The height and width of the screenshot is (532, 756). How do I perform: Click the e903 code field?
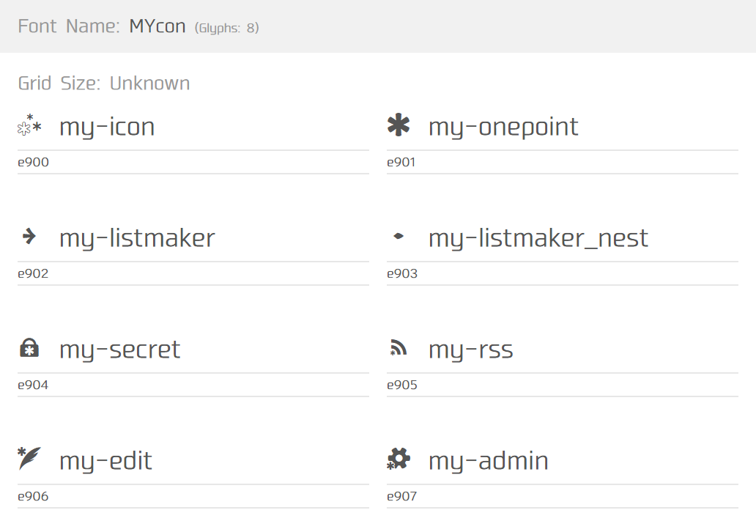click(x=401, y=273)
